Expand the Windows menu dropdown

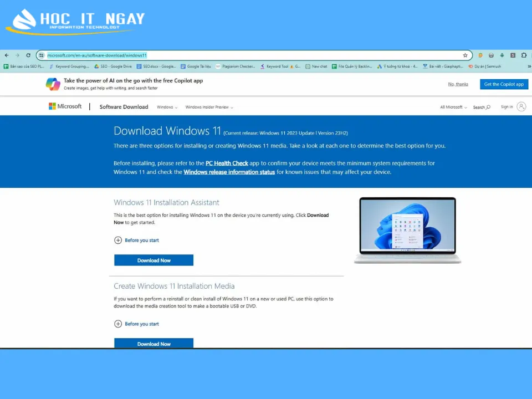point(167,107)
